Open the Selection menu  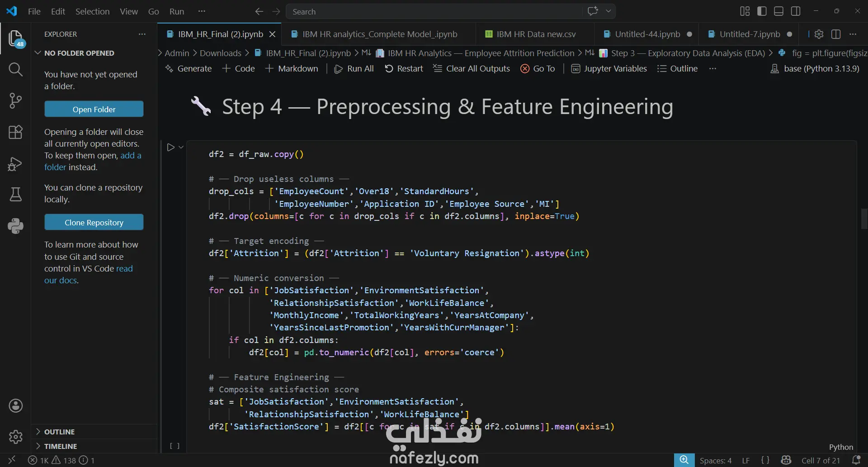[x=92, y=11]
